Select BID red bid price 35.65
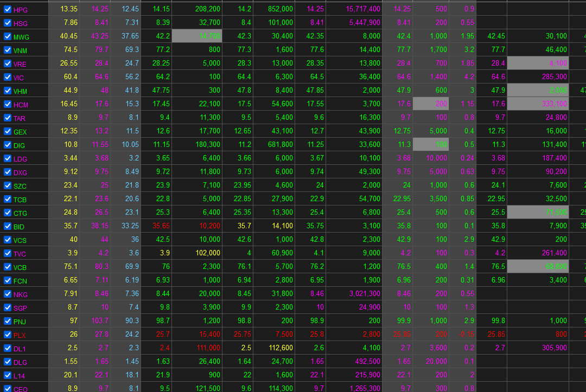The image size is (586, 392). 161,226
